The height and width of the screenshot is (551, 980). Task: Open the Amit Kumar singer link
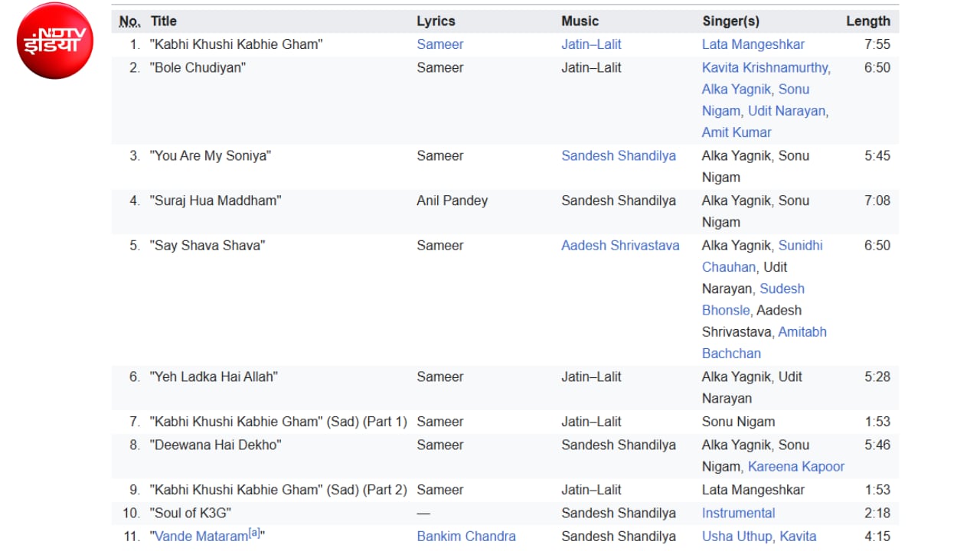tap(737, 132)
